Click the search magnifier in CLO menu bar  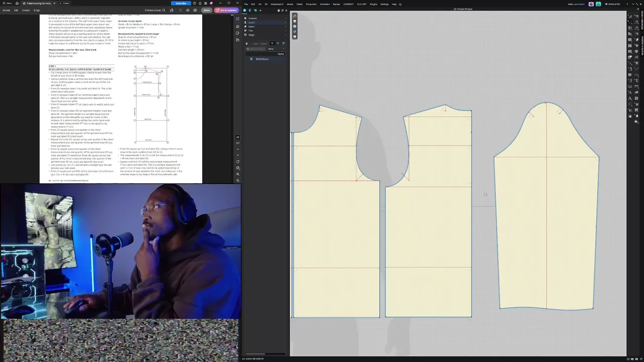(400, 5)
